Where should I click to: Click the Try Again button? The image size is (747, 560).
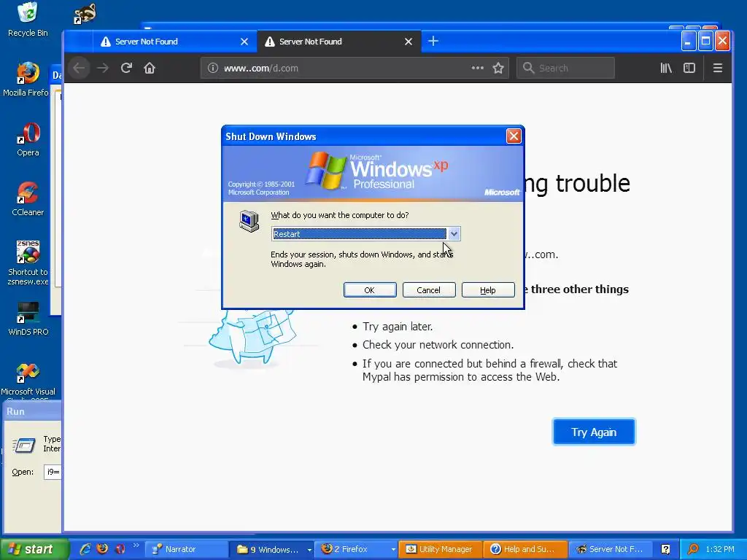pyautogui.click(x=594, y=432)
